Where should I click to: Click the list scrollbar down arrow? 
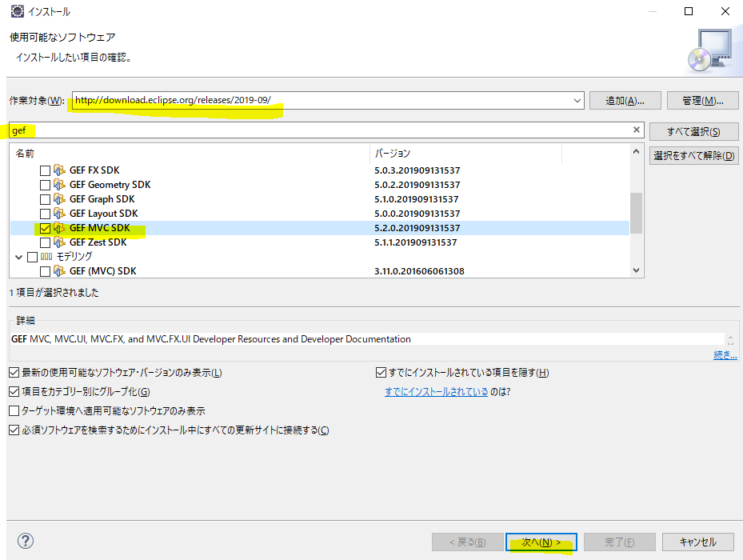click(636, 270)
